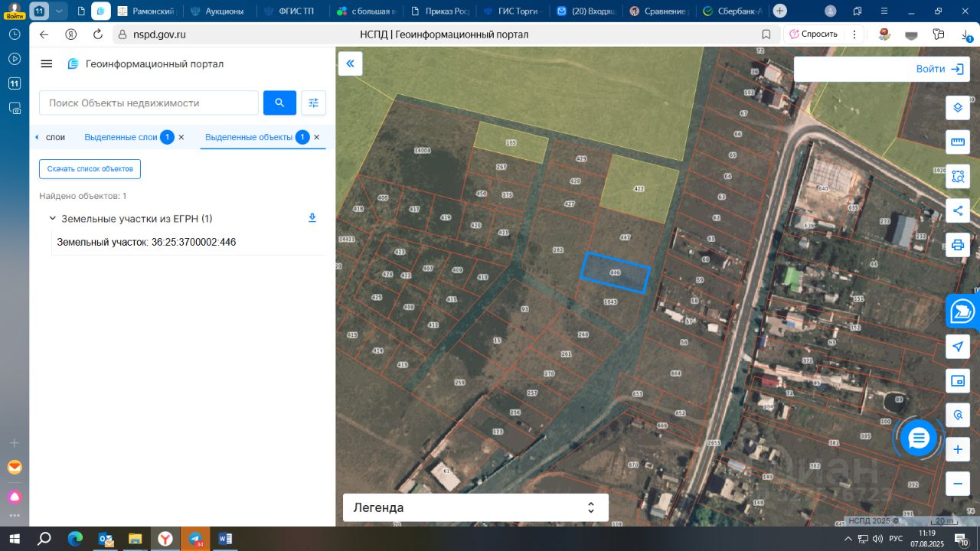Open the blue feedback side widget
980x551 pixels.
pos(962,311)
